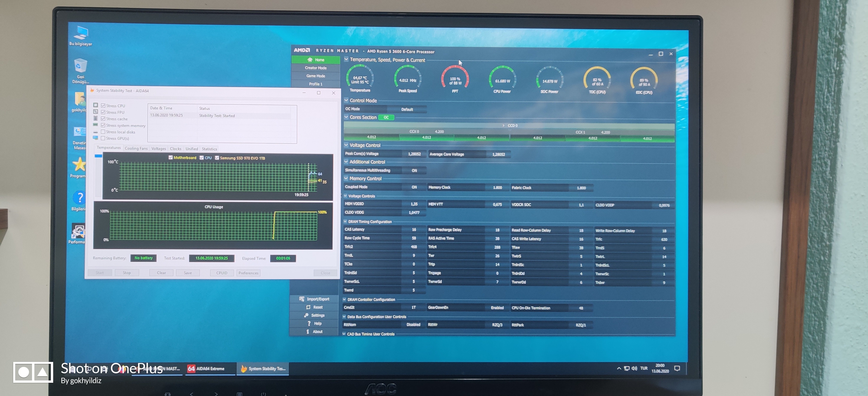Collapse the DRAM Timing Configuration section
The image size is (868, 396).
(x=345, y=221)
